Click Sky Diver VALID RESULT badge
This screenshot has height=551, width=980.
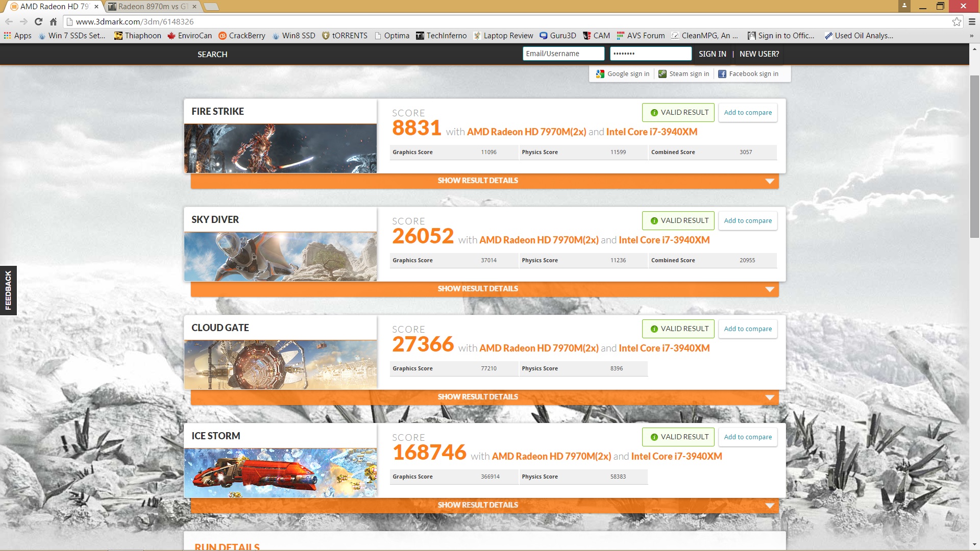click(x=678, y=221)
